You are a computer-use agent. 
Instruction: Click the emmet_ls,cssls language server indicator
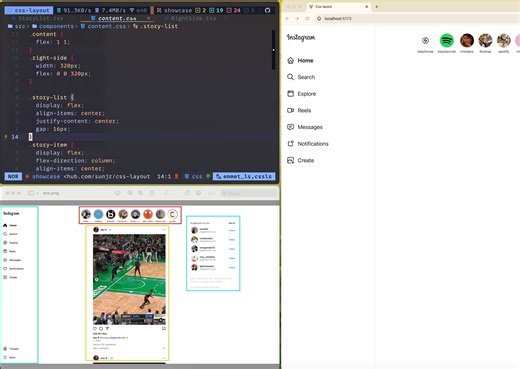244,176
